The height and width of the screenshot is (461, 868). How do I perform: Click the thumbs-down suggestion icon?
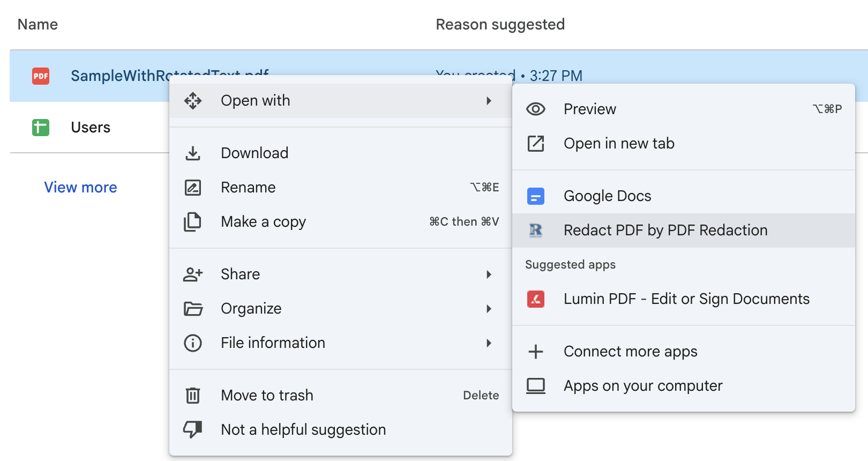193,429
